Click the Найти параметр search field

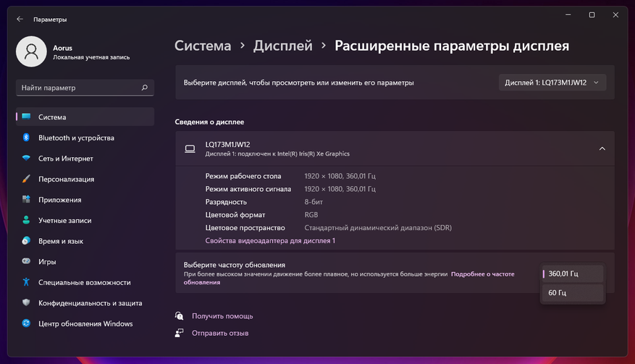78,88
